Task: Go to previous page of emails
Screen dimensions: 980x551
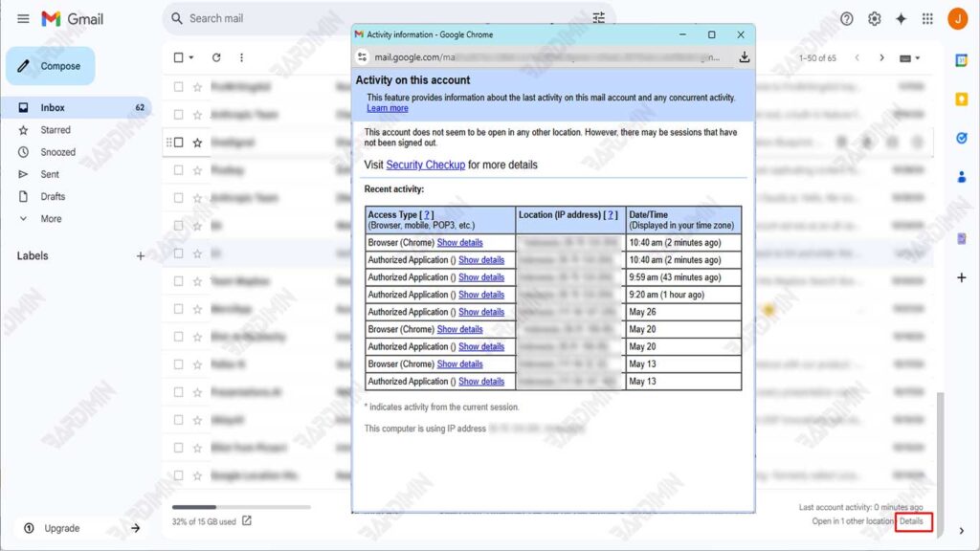Action: (857, 57)
